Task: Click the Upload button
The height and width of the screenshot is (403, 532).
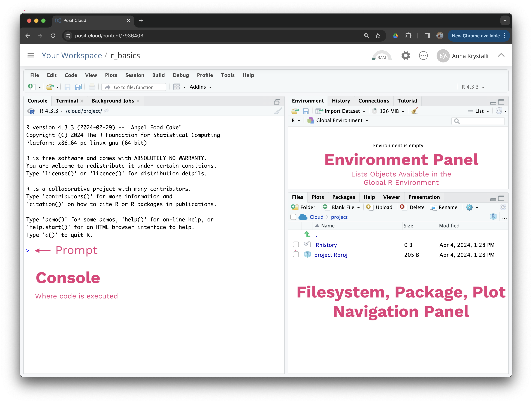Action: (x=379, y=207)
